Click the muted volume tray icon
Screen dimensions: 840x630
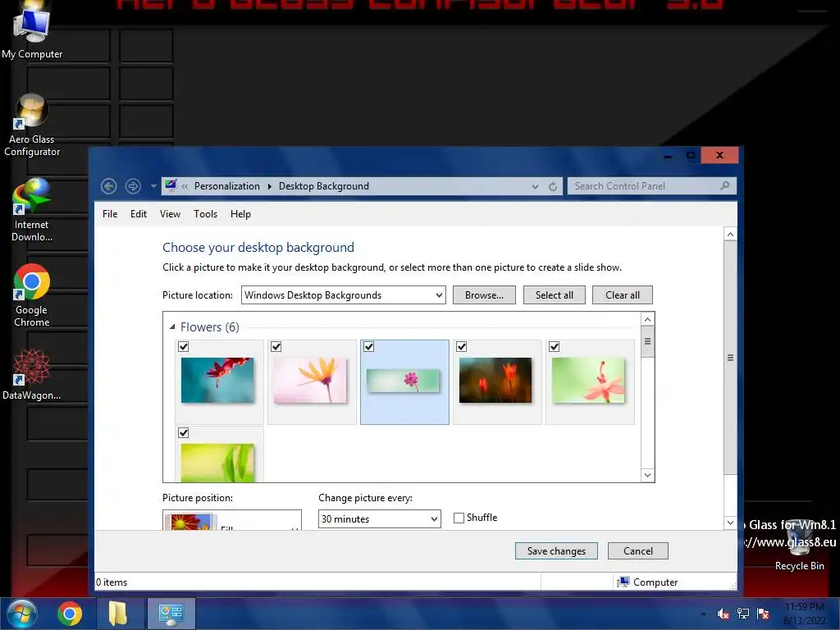724,614
